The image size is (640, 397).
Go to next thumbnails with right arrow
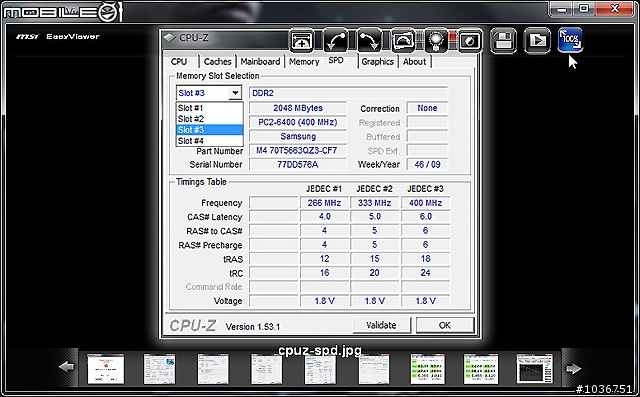point(573,368)
